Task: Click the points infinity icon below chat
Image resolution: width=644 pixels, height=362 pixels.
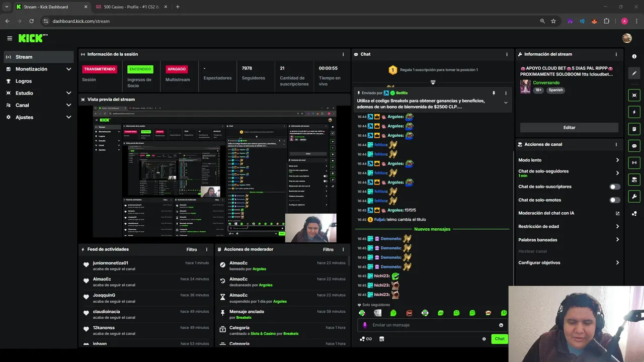Action: click(x=366, y=339)
